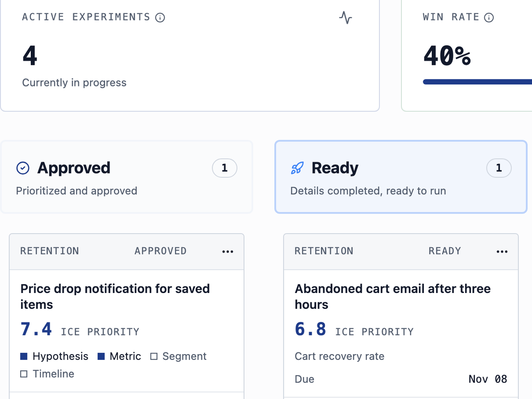The image size is (532, 399).
Task: Click the Currently in progress text
Action: [74, 83]
